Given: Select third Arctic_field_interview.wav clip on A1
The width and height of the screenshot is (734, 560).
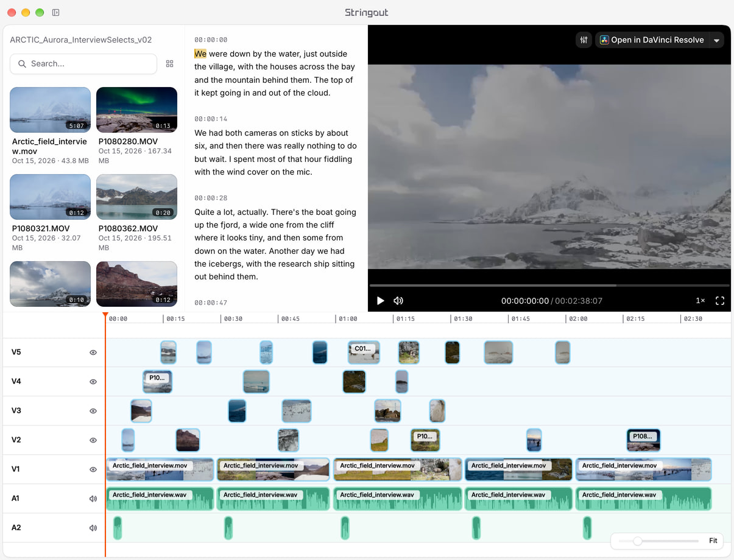Looking at the screenshot, I should click(x=398, y=499).
